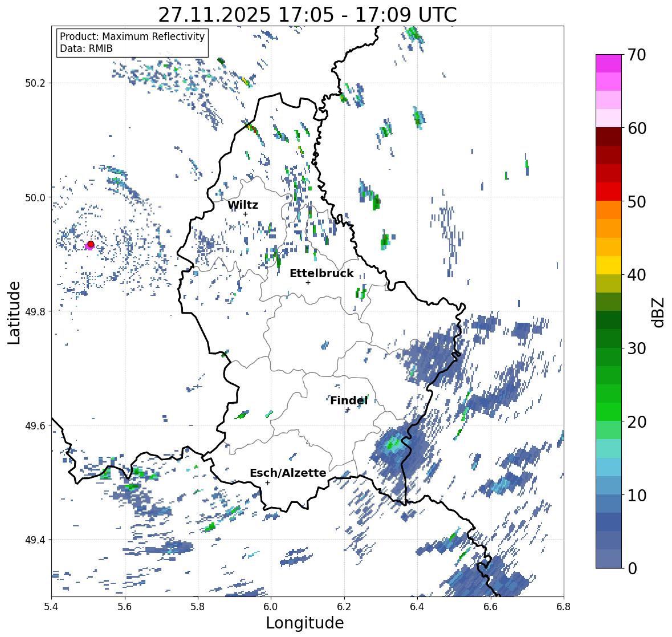Click the Esch/Alzette station cross marker
The height and width of the screenshot is (637, 672).
click(x=267, y=482)
